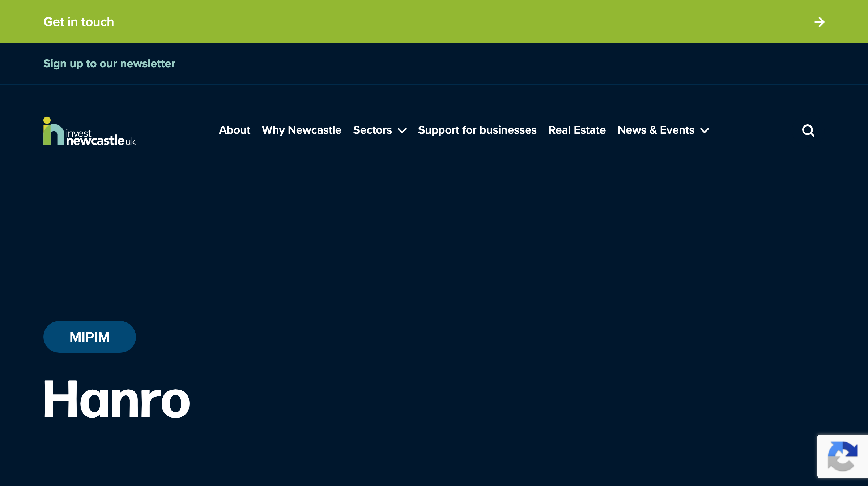868x488 pixels.
Task: Click Sign up to our newsletter
Action: pos(109,64)
